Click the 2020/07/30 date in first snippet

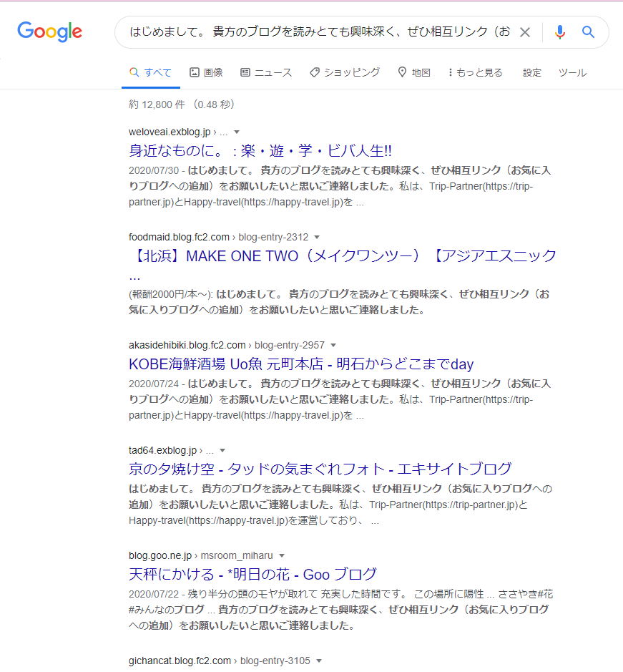pyautogui.click(x=153, y=170)
